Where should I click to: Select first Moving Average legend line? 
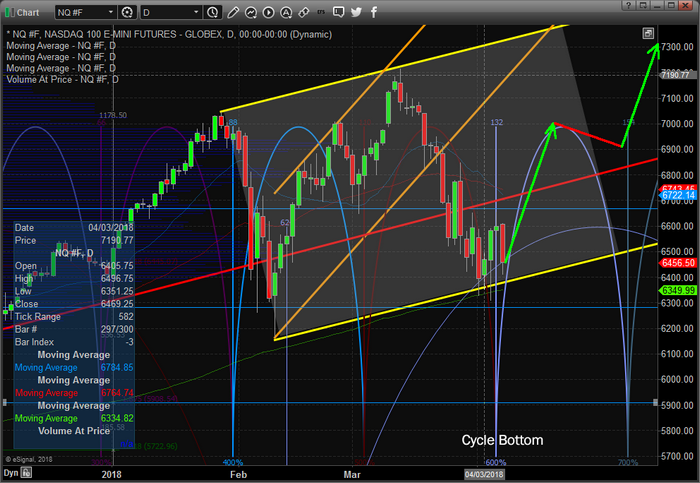pos(61,46)
